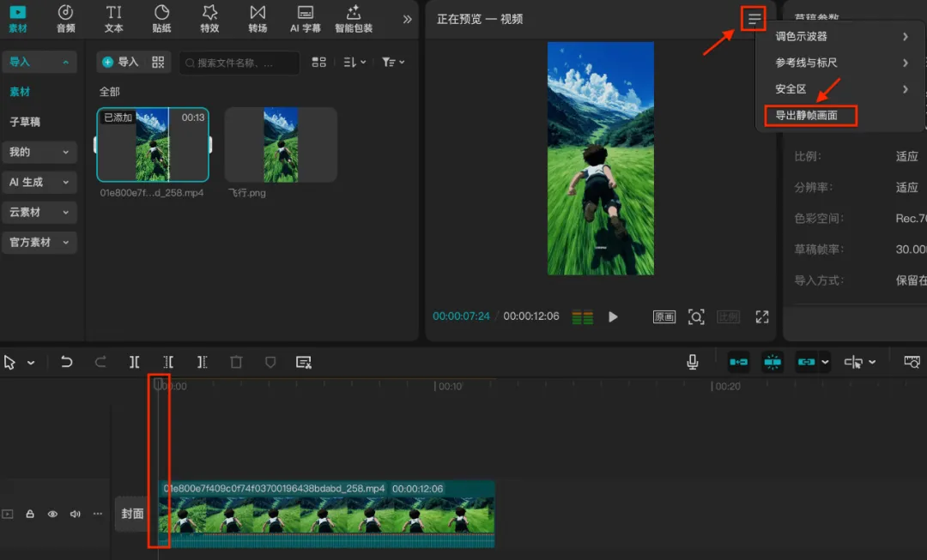Focus the 搜索文件名称 search field
Viewport: 927px width, 560px height.
click(239, 63)
